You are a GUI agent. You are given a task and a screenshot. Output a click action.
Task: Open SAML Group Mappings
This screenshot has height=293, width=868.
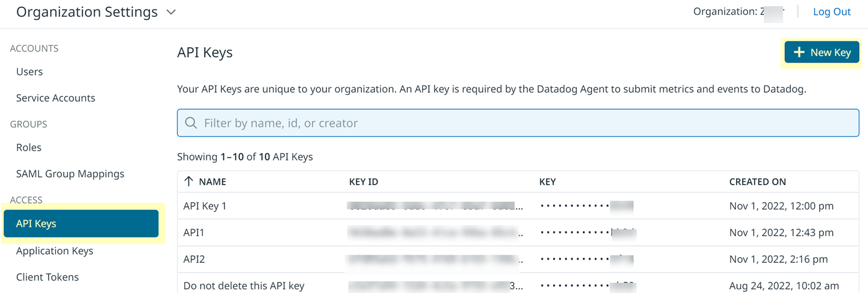70,174
